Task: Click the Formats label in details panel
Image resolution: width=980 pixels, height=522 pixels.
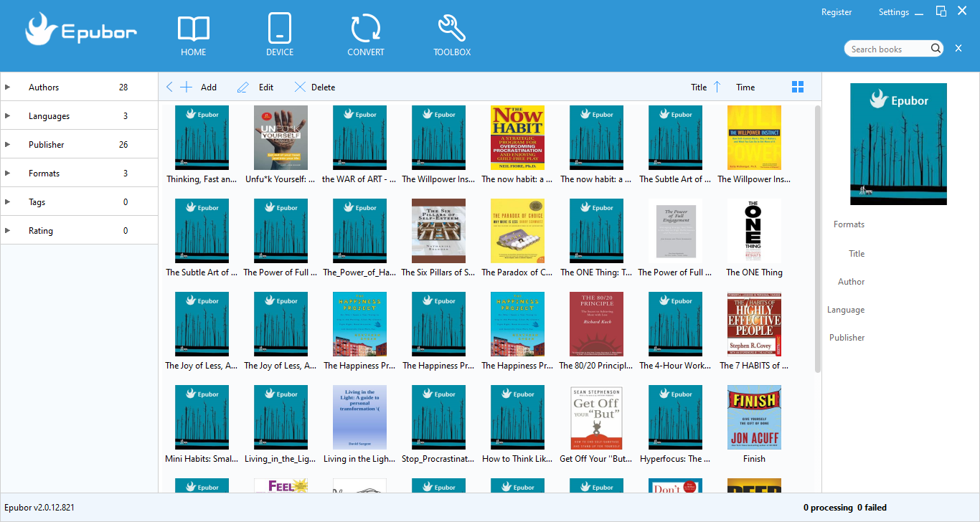Action: (x=849, y=224)
